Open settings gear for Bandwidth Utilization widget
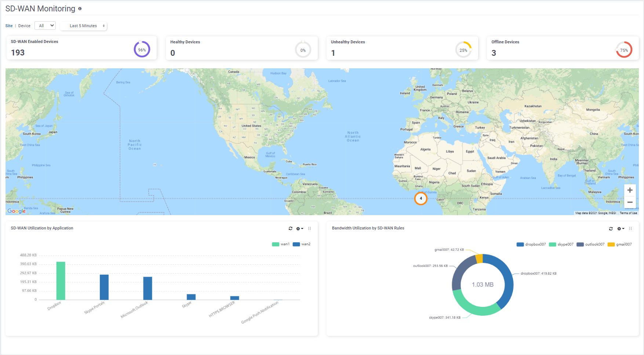The width and height of the screenshot is (644, 355). click(x=620, y=228)
